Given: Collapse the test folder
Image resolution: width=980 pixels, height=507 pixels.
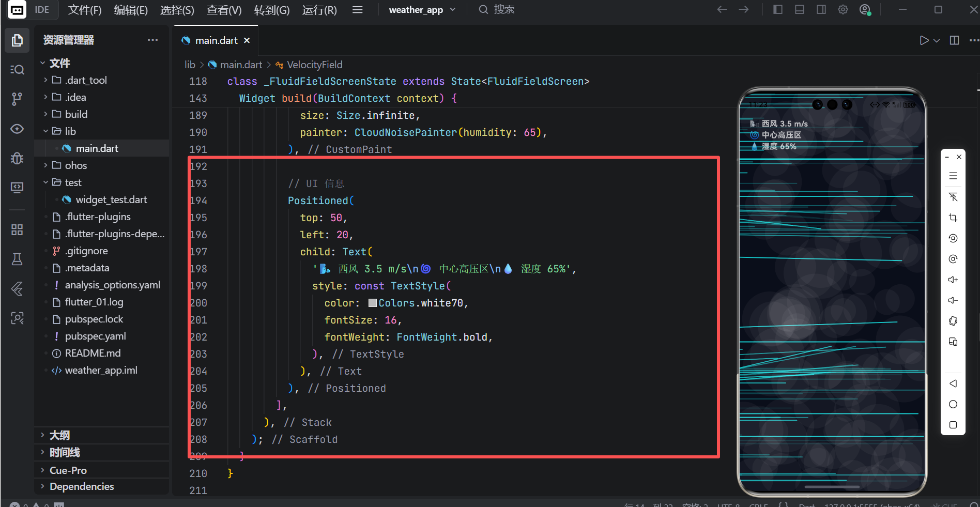Looking at the screenshot, I should coord(101,182).
